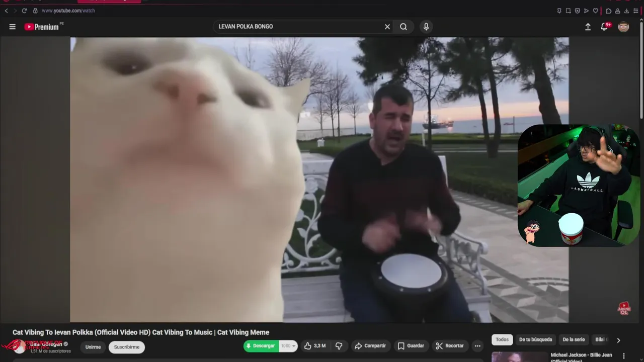644x362 pixels.
Task: Open browser easy setup sliders icon
Action: tap(636, 11)
